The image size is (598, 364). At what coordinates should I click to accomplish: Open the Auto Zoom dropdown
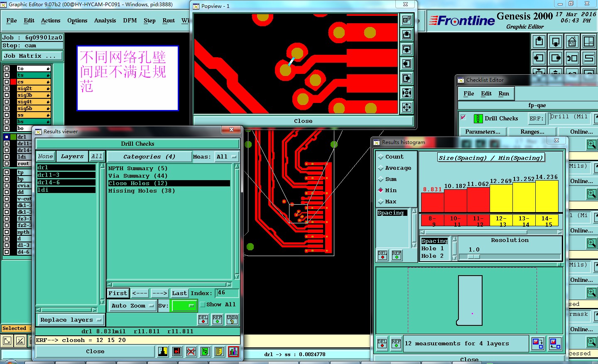tap(132, 306)
